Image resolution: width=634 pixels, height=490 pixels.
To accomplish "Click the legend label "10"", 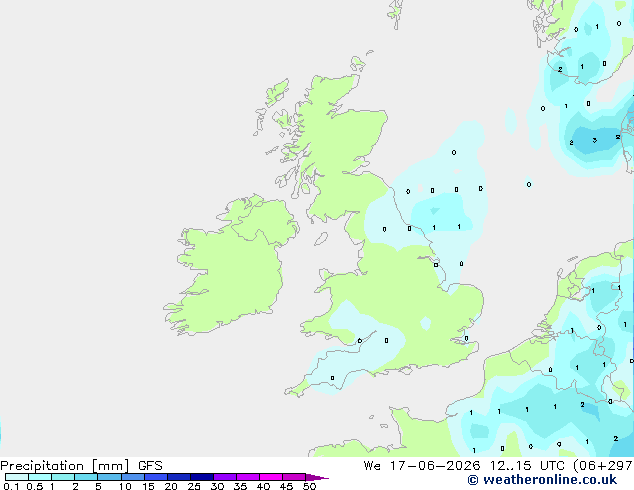I will [125, 486].
